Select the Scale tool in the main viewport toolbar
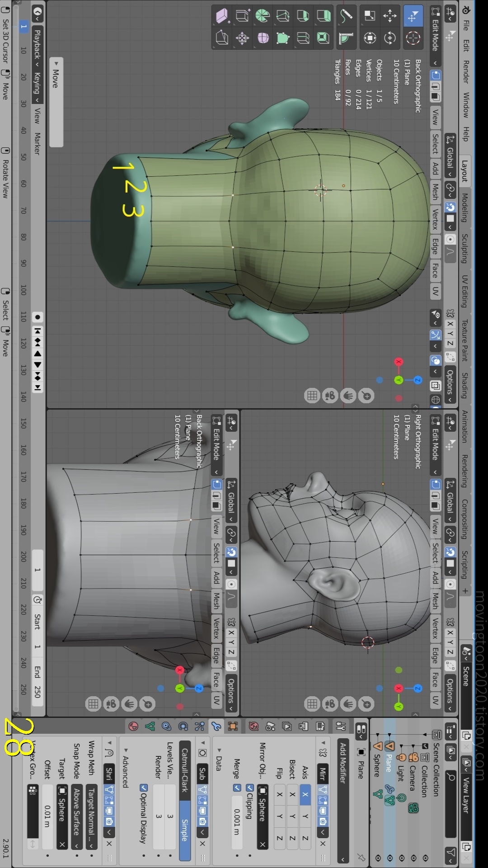Image resolution: width=488 pixels, height=868 pixels. [x=370, y=16]
